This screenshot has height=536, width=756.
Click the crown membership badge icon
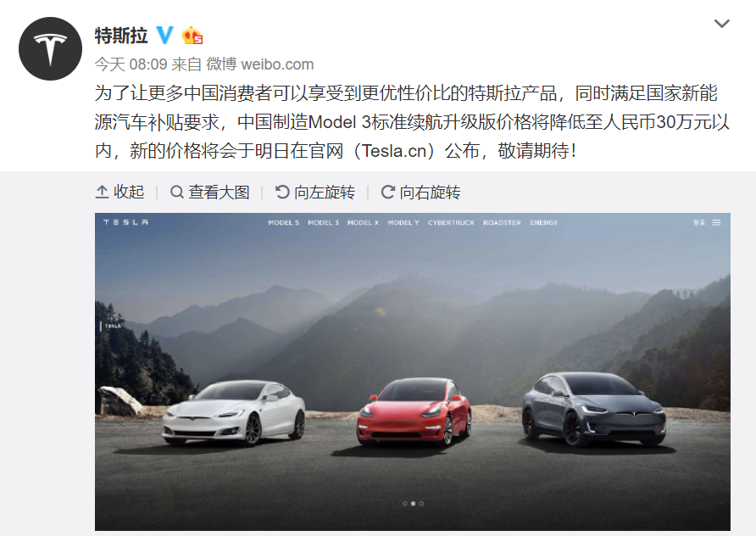(x=192, y=36)
